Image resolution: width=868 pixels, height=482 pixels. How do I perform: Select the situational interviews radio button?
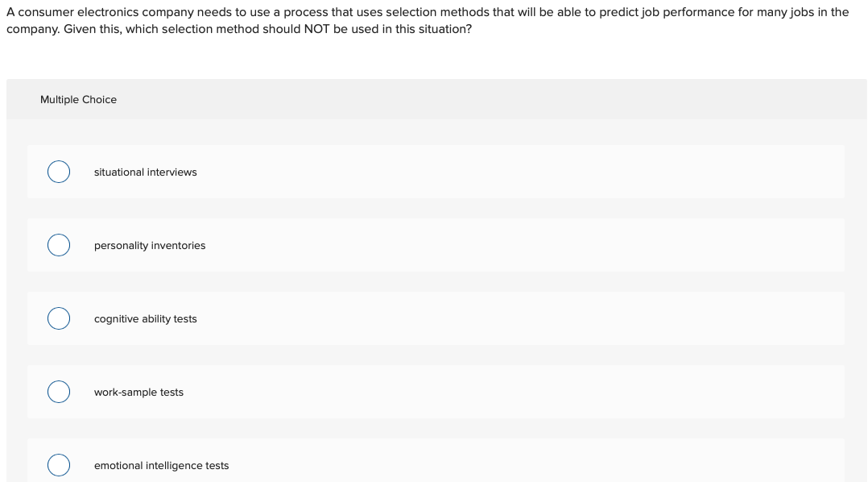tap(58, 172)
